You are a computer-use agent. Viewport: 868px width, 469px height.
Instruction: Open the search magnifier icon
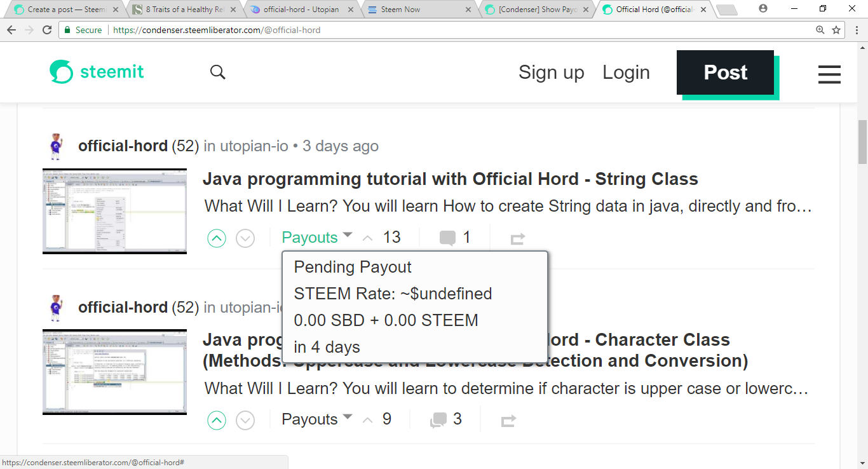218,72
